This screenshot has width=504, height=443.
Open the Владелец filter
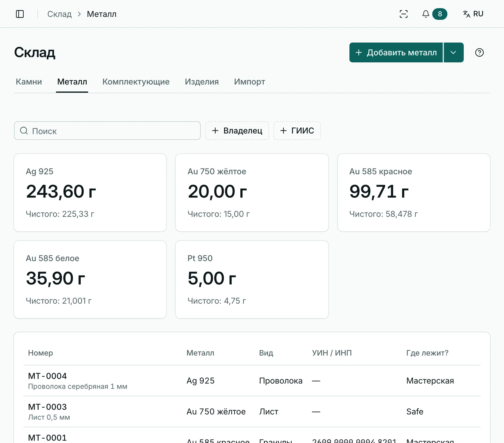[x=237, y=131]
